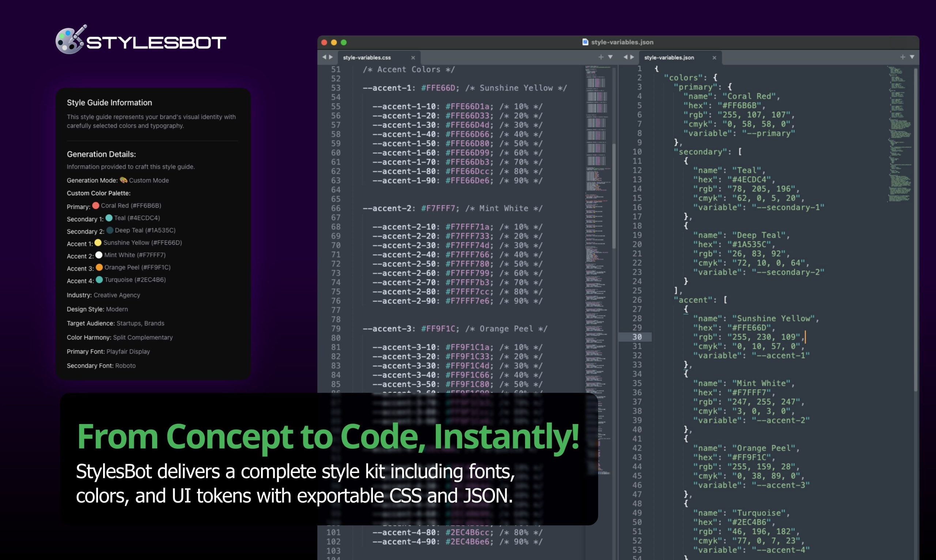Click the forward arrow in the JSON pane
The image size is (936, 560).
(632, 57)
